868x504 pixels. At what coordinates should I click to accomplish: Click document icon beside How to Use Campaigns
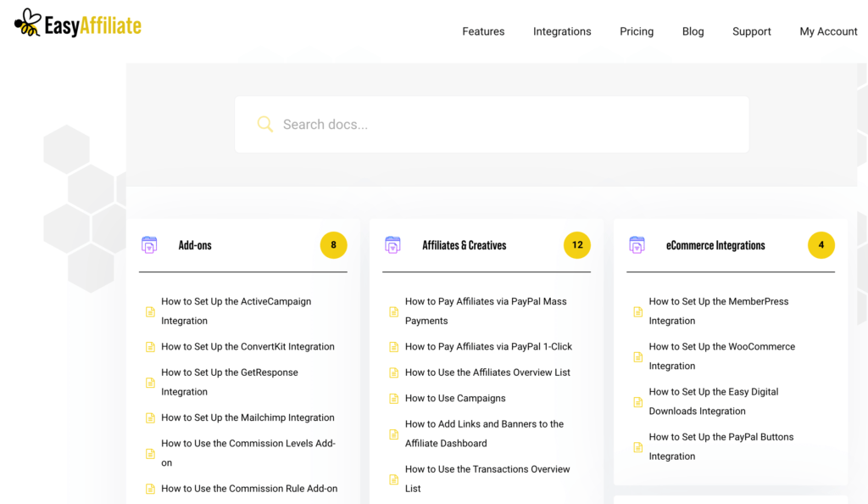393,399
